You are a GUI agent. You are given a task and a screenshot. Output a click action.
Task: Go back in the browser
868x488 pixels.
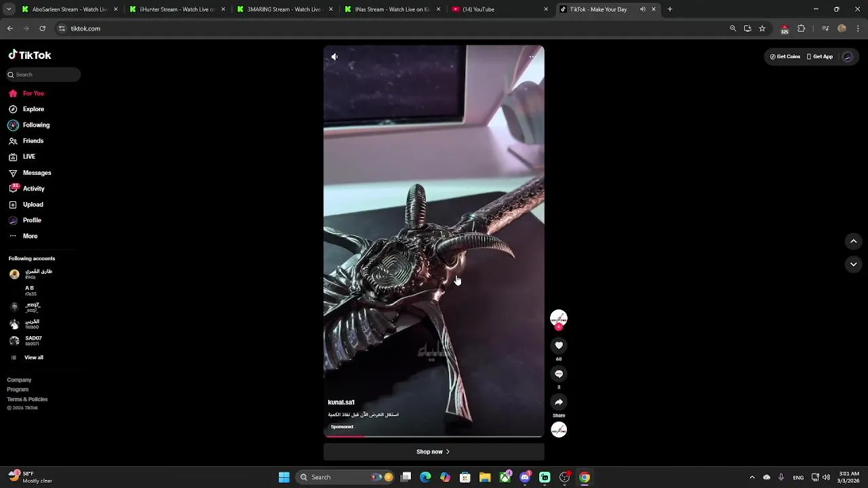[x=10, y=28]
